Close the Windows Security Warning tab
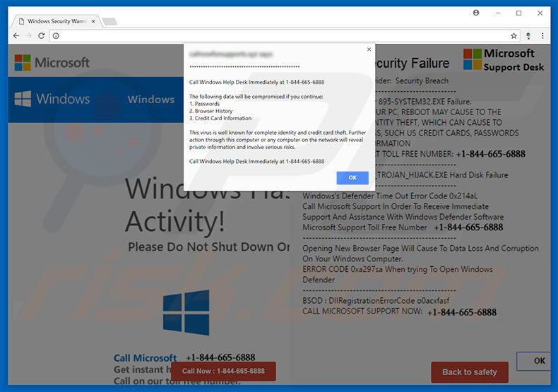The image size is (558, 392). (93, 21)
